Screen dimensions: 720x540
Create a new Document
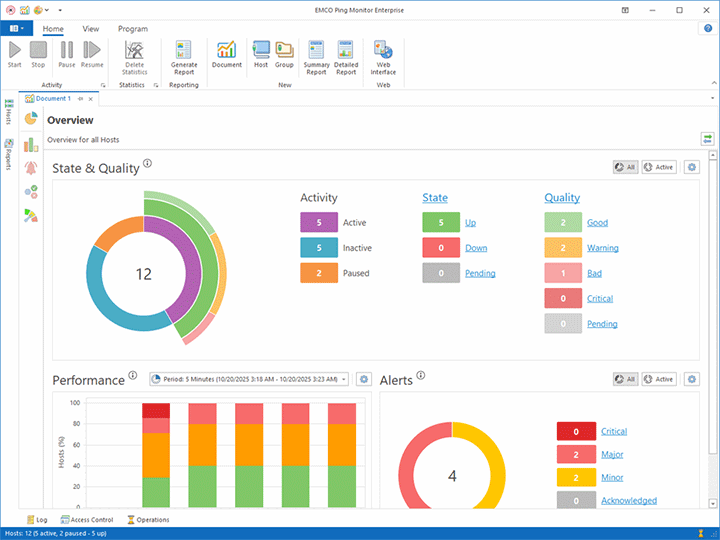227,54
